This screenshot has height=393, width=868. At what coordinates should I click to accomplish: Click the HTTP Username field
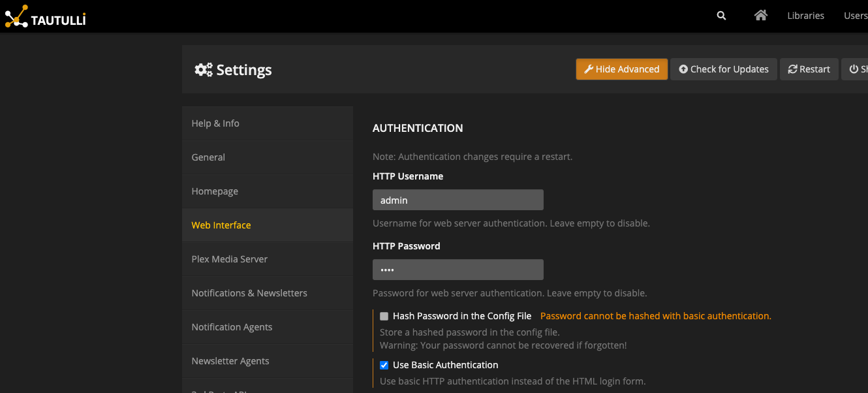point(457,200)
